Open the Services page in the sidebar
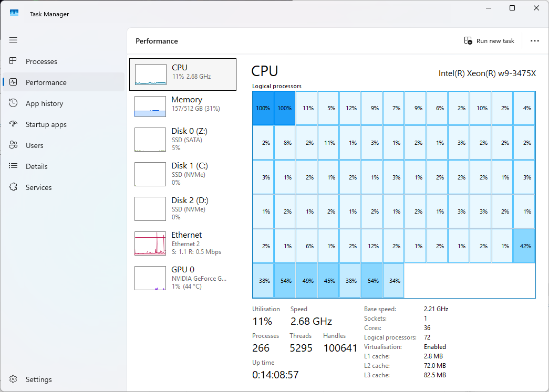This screenshot has height=392, width=549. tap(64, 187)
